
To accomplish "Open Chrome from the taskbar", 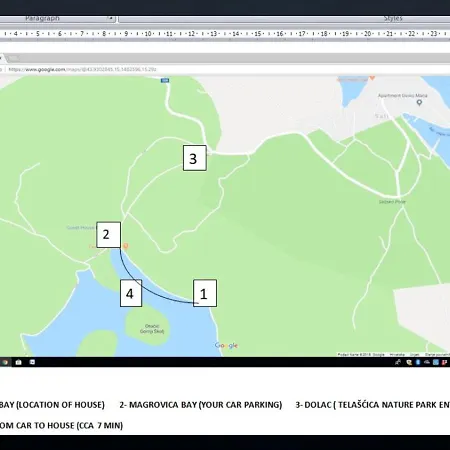I will click(5, 362).
